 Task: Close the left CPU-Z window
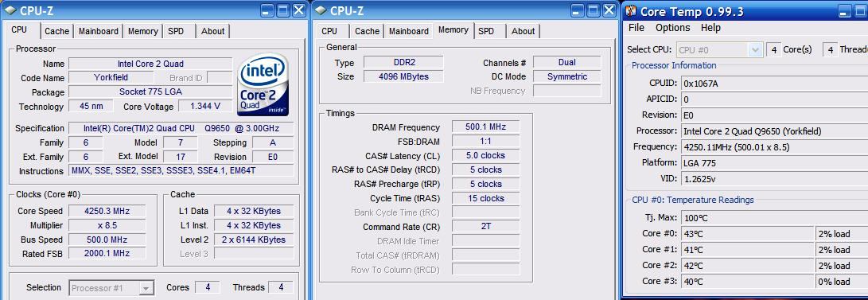coord(299,10)
